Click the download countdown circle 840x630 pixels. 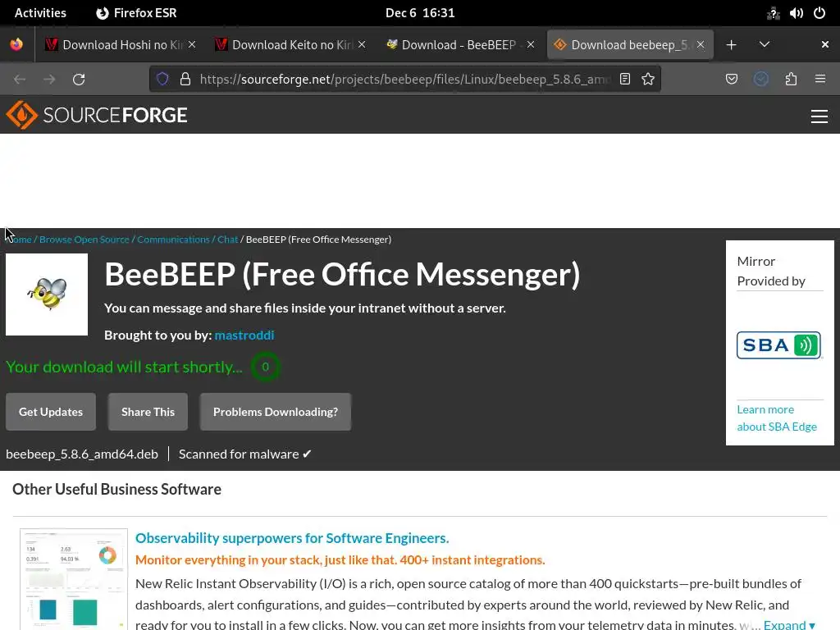(x=265, y=367)
